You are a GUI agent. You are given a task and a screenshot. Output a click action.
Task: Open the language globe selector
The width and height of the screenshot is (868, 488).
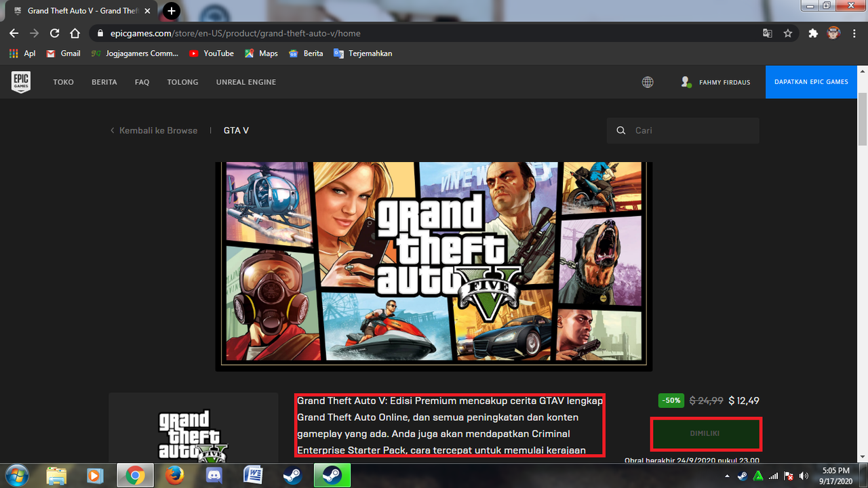coord(648,82)
